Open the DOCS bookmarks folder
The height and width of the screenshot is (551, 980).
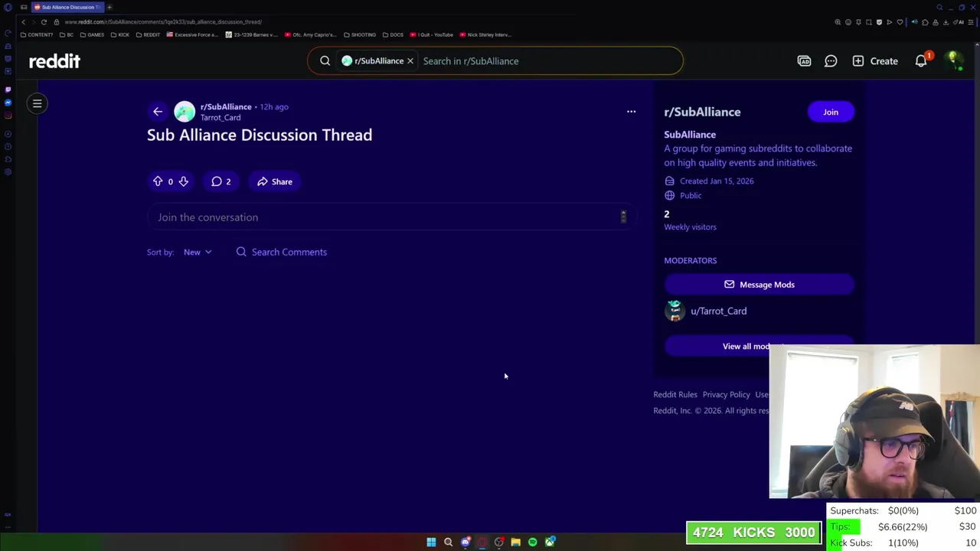tap(393, 34)
